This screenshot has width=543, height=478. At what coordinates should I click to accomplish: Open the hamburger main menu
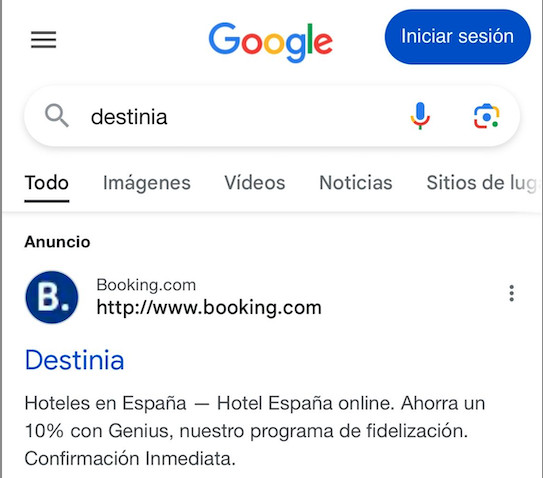(44, 39)
